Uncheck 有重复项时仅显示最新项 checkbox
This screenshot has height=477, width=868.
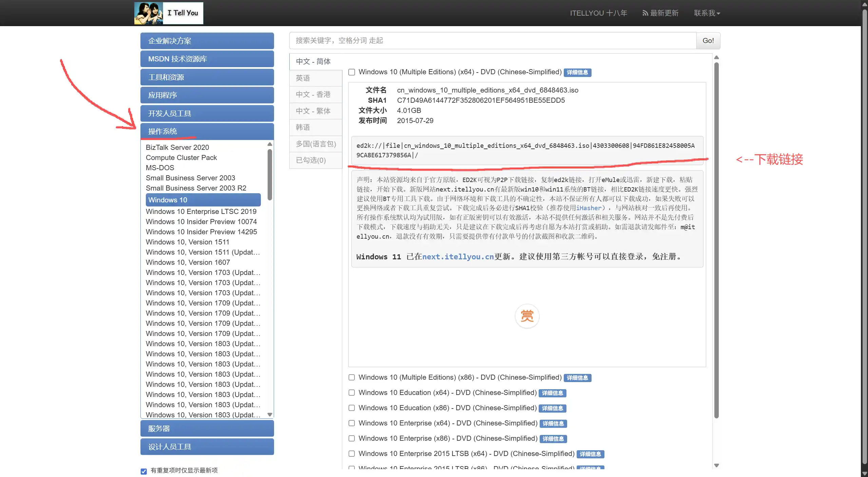tap(144, 471)
